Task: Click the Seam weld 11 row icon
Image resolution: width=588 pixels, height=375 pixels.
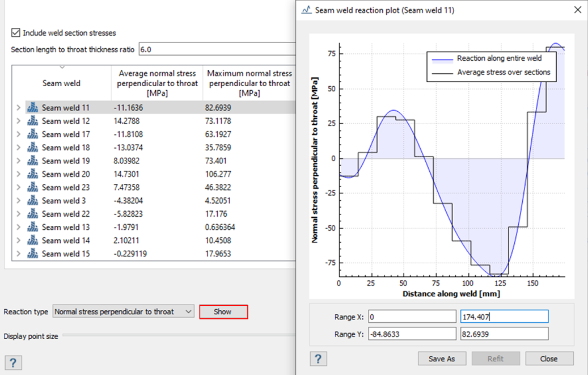Action: (32, 108)
